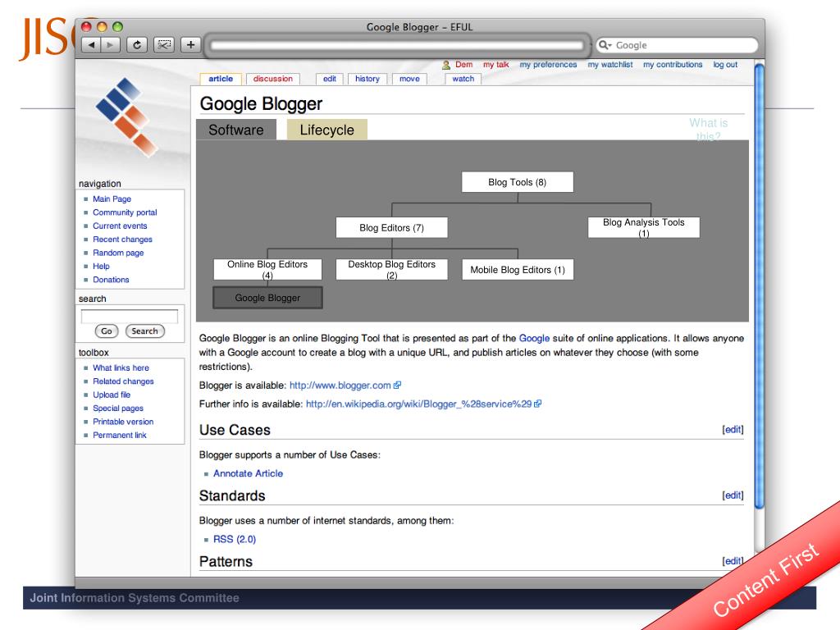Viewport: 840px width, 630px height.
Task: Click the green zoom window button
Action: pyautogui.click(x=118, y=26)
